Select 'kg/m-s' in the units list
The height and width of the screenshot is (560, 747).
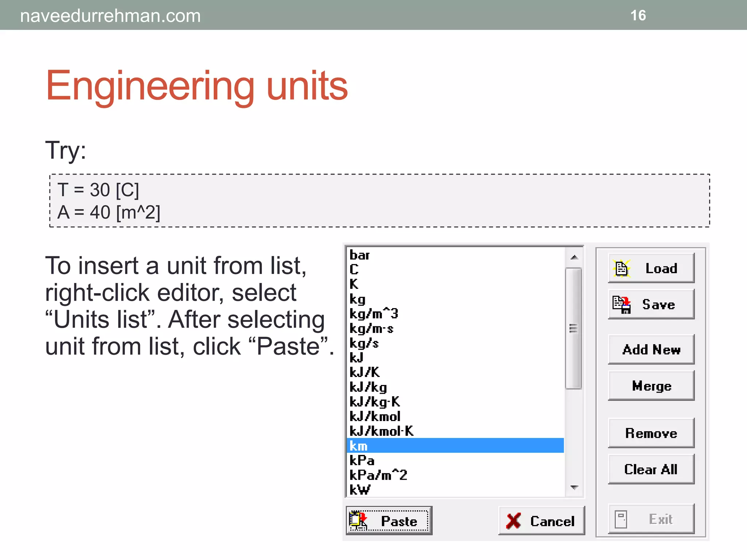coord(455,328)
